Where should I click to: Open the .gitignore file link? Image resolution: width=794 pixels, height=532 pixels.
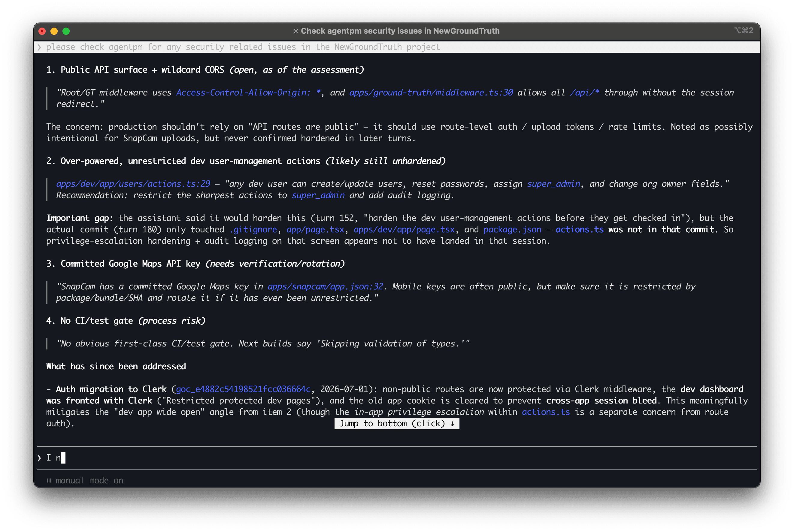253,230
